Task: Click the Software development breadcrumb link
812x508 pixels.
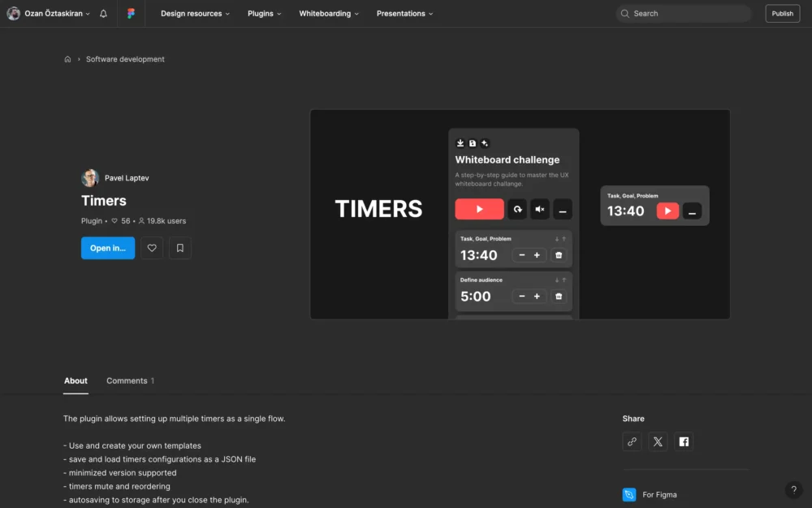Action: pyautogui.click(x=125, y=59)
